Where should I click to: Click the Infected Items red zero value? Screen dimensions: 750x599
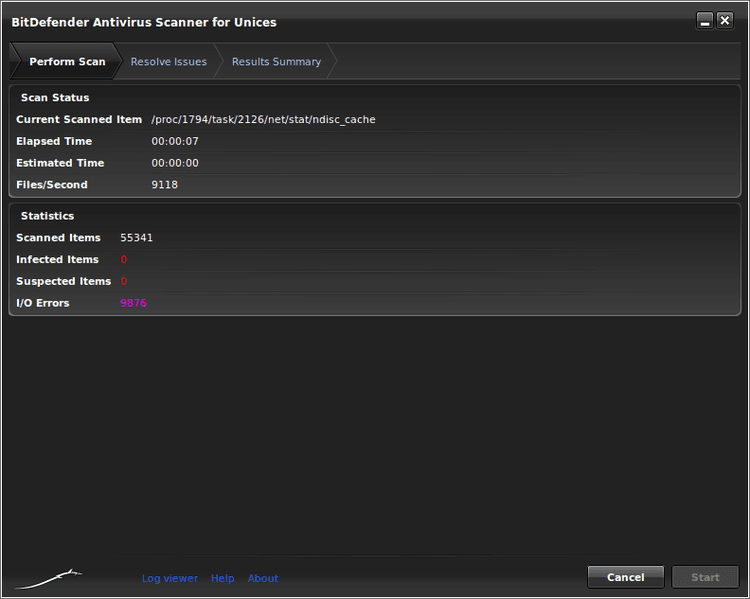pos(124,260)
